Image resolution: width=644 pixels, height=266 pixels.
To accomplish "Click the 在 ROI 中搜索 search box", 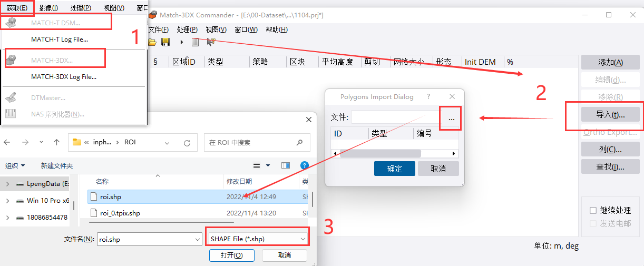I will tap(257, 142).
